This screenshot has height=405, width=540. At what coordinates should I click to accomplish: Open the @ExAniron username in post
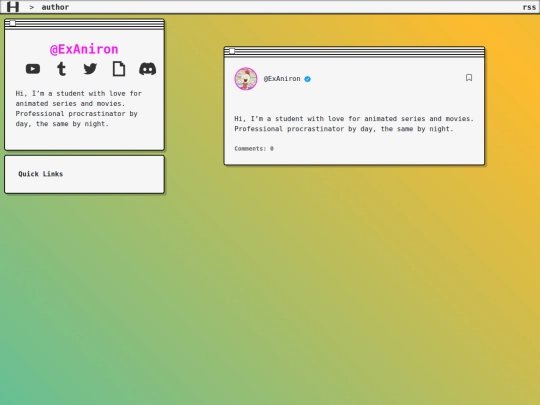(x=282, y=79)
